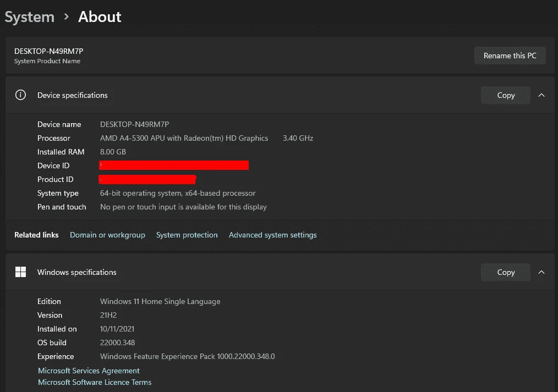This screenshot has height=392, width=558.
Task: Click the Installed on label
Action: coord(57,329)
